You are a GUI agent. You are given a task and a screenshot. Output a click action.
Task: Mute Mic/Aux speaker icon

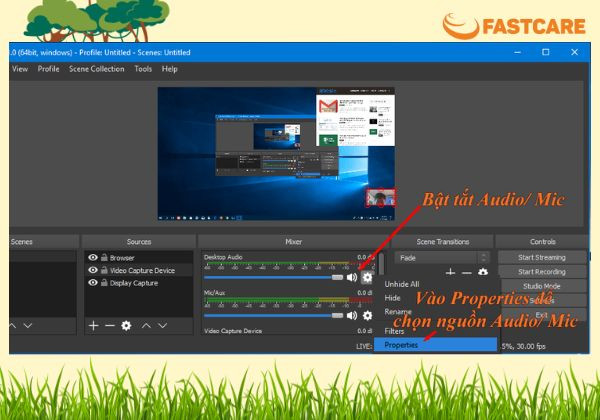(352, 315)
